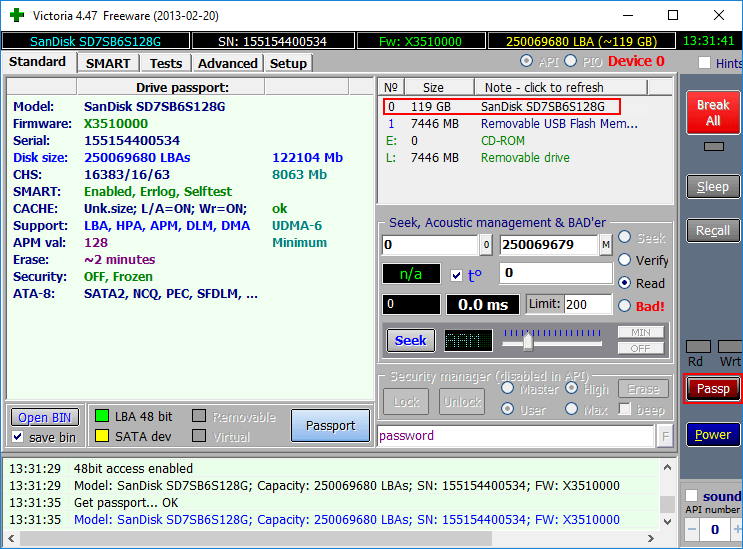Select the Bad! mode radio button
The height and width of the screenshot is (549, 743).
(625, 306)
